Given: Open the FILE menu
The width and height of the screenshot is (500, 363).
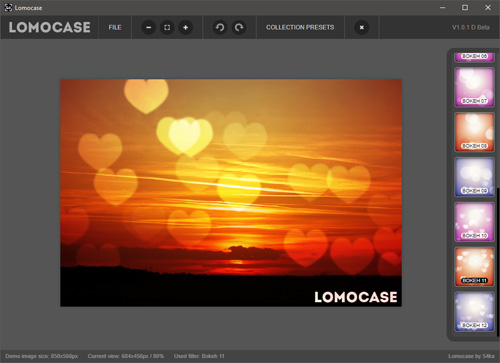Looking at the screenshot, I should click(115, 27).
